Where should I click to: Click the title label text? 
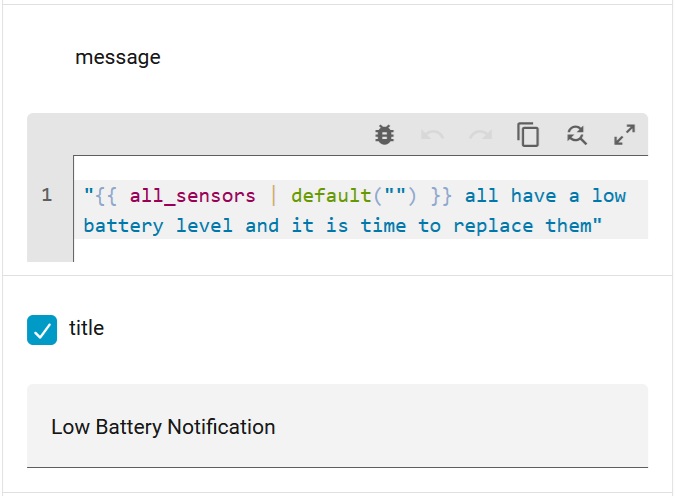86,328
